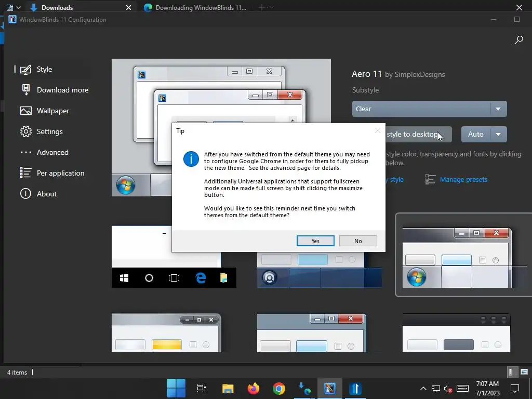This screenshot has width=532, height=399.
Task: Close the Downloads tab
Action: pos(128,7)
